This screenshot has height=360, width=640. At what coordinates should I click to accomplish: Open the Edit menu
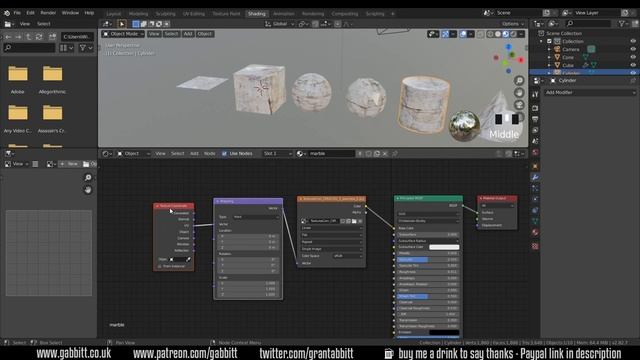(x=30, y=13)
